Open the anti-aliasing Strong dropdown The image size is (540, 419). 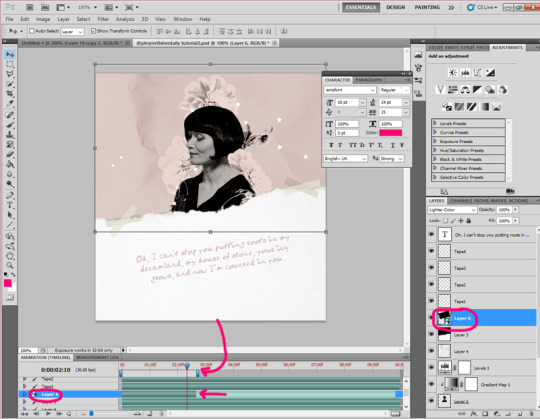[392, 158]
